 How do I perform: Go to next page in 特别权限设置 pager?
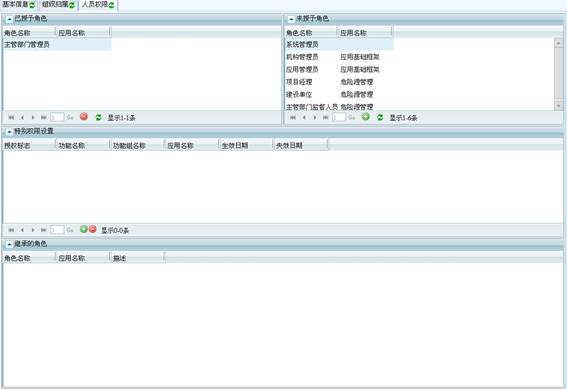33,230
